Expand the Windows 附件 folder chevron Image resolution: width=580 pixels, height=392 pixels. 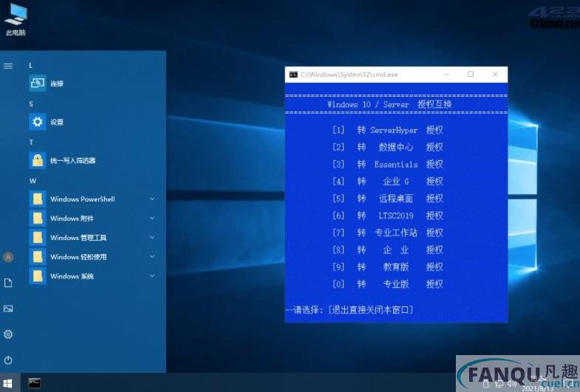(x=152, y=218)
